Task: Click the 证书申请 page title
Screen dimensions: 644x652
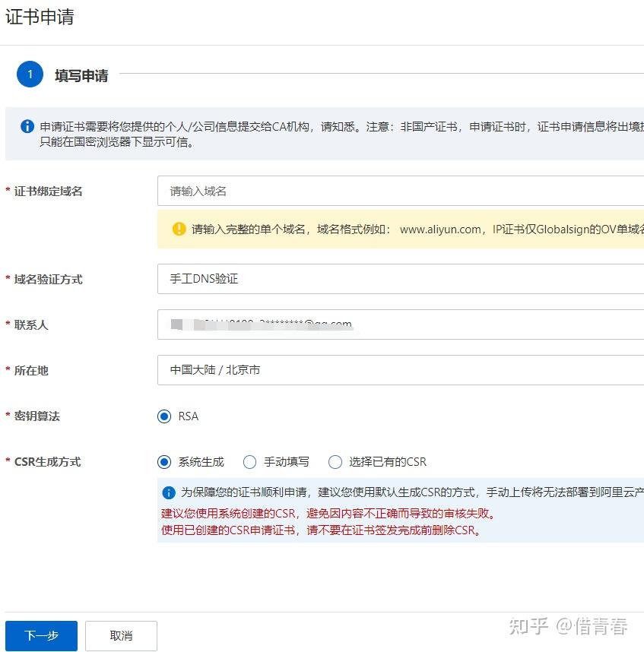Action: [40, 17]
